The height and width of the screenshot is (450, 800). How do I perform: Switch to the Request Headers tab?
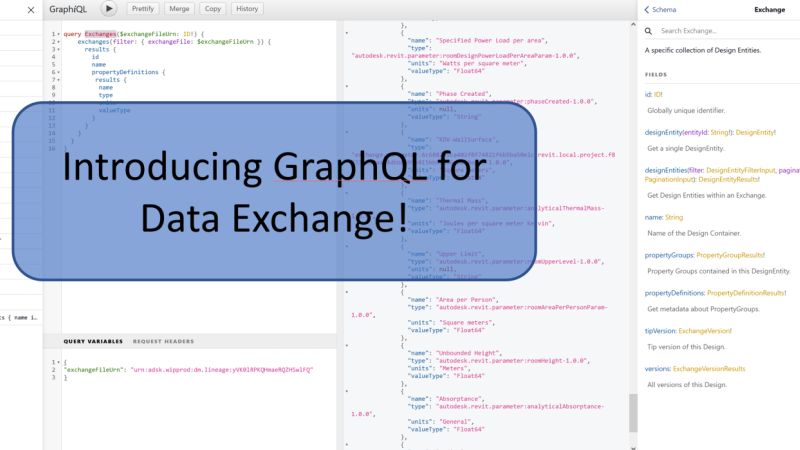coord(163,341)
